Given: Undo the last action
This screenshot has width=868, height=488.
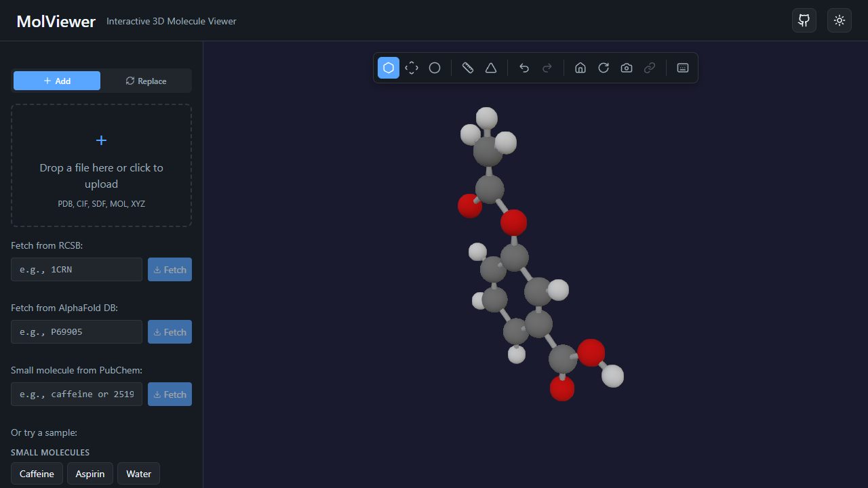Looking at the screenshot, I should tap(524, 68).
